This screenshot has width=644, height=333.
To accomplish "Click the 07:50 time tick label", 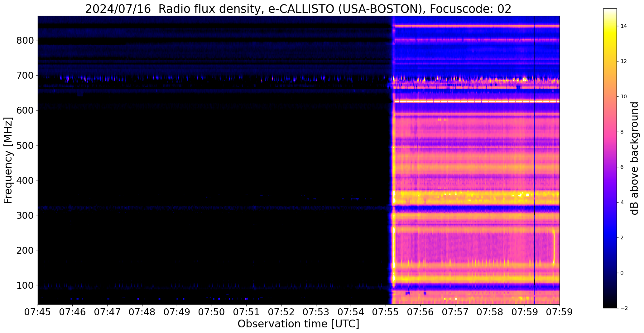I will tap(212, 312).
